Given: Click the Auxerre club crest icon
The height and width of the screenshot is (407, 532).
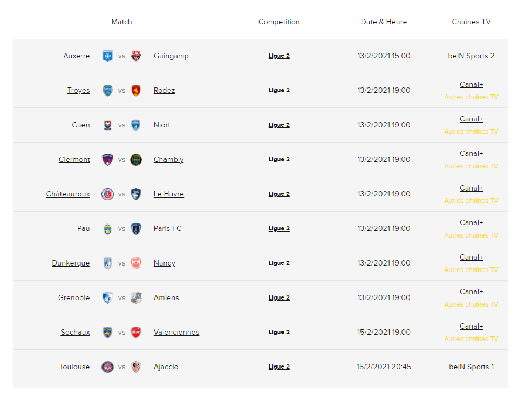Looking at the screenshot, I should 107,56.
